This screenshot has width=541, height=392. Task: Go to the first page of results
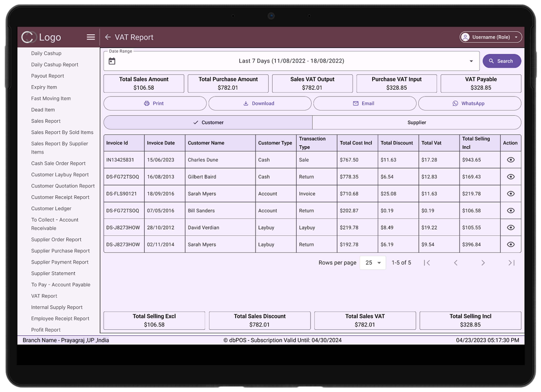[427, 263]
